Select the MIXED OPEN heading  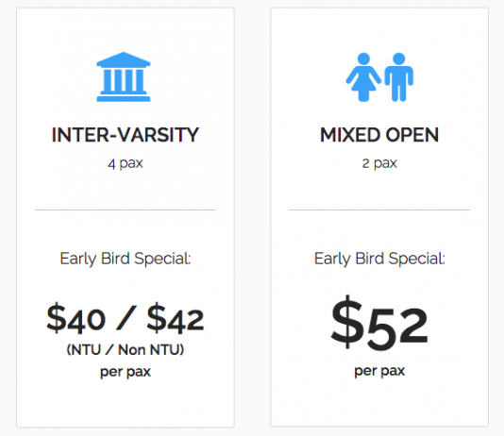point(379,135)
